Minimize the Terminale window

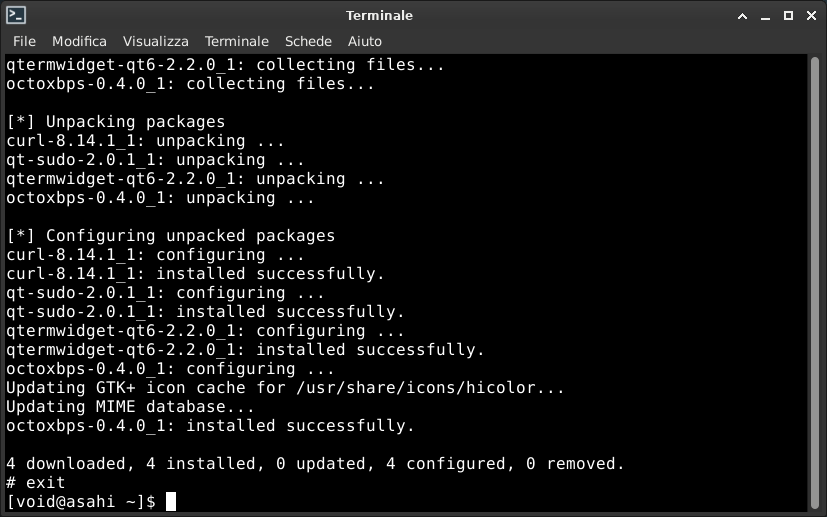[x=765, y=16]
